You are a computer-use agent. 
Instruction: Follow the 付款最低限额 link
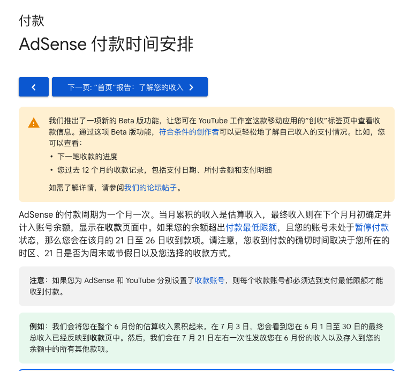point(251,227)
